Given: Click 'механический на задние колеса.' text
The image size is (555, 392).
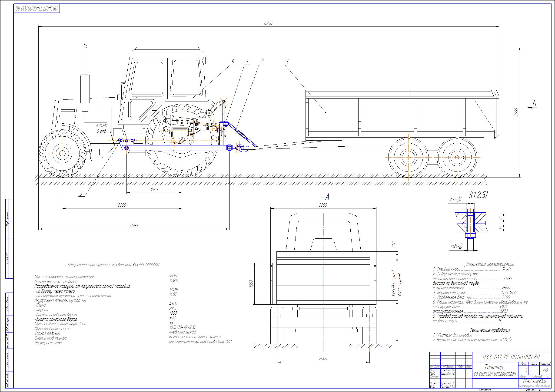Looking at the screenshot, I should (195, 337).
